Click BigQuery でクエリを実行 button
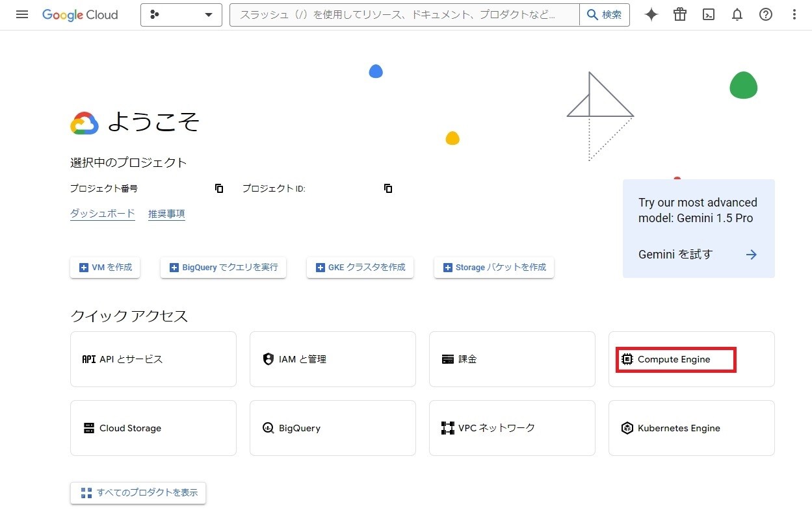Image resolution: width=812 pixels, height=530 pixels. coord(223,268)
